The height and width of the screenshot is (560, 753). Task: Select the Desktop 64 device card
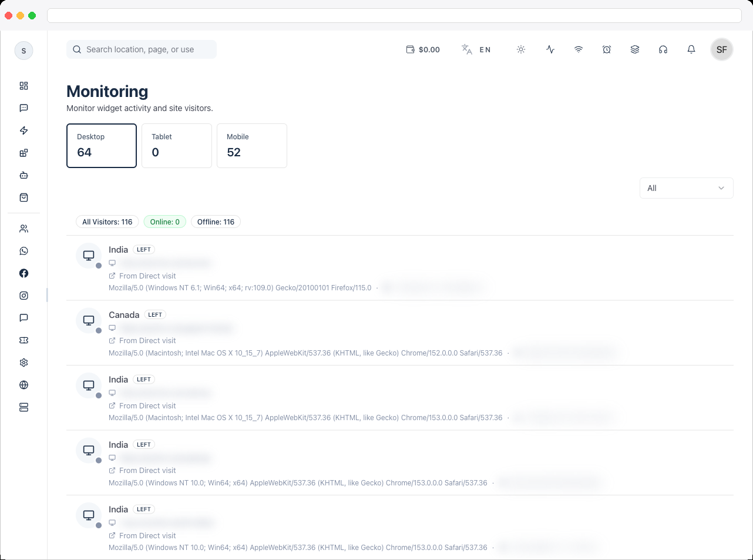point(102,146)
